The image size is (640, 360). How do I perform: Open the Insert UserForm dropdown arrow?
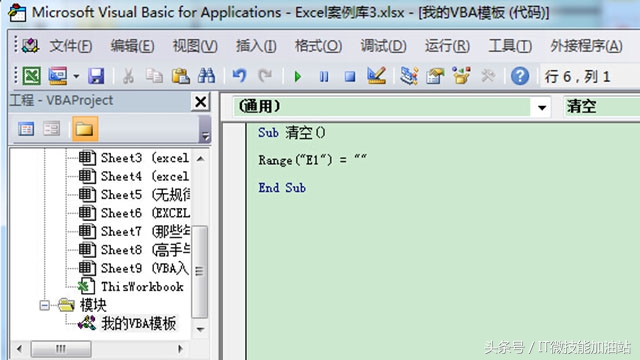pyautogui.click(x=76, y=76)
